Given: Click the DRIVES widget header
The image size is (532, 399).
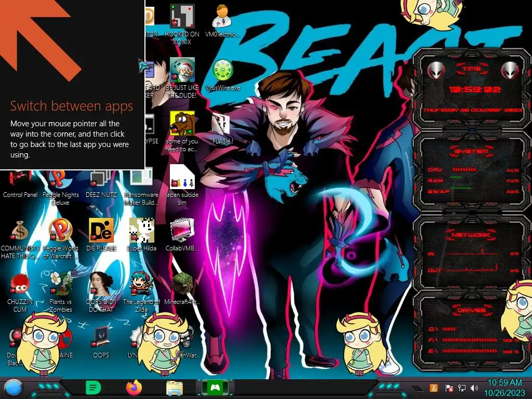Looking at the screenshot, I should click(x=471, y=310).
